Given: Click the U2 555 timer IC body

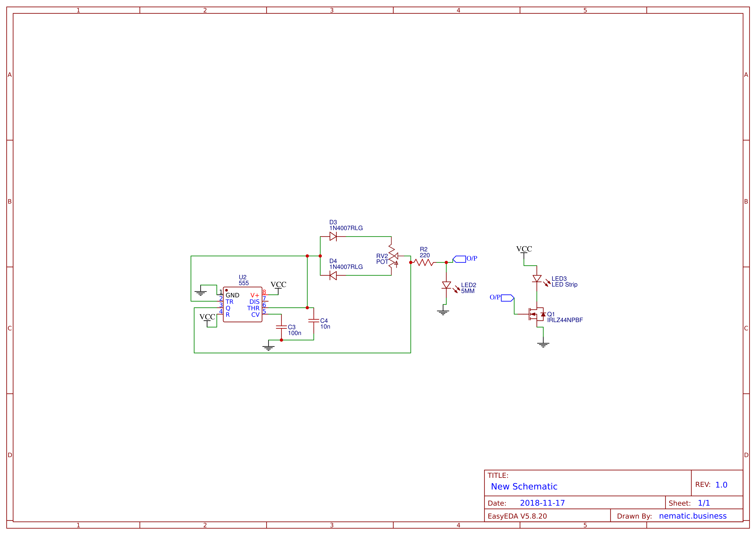Looking at the screenshot, I should (243, 304).
